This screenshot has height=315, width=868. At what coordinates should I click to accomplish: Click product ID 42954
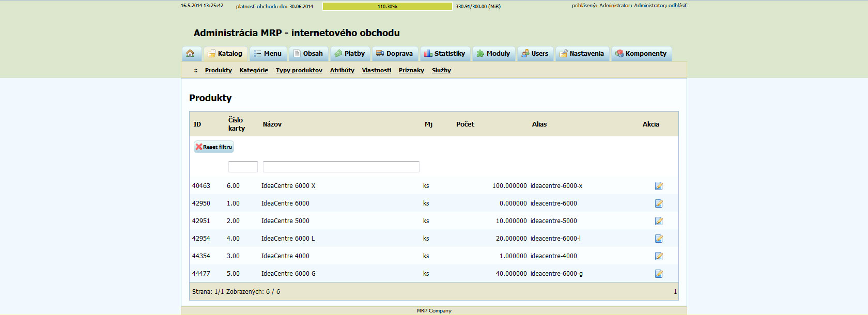point(202,239)
